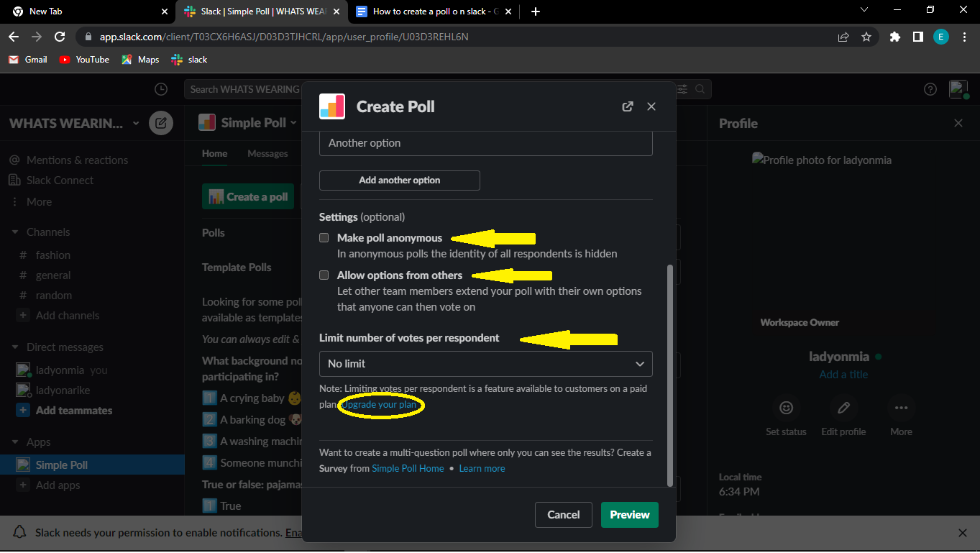Click the green Create a poll button

click(248, 196)
